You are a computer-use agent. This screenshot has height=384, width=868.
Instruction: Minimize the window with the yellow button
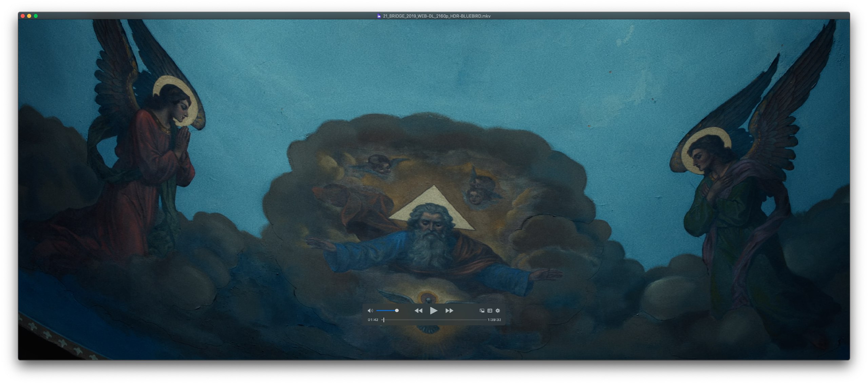[x=29, y=16]
